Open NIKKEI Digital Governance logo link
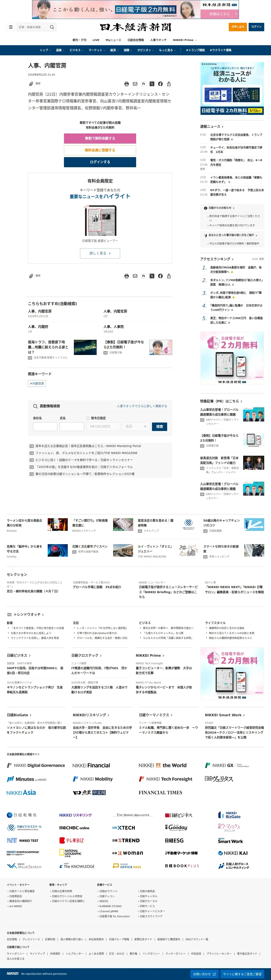 coord(36,765)
